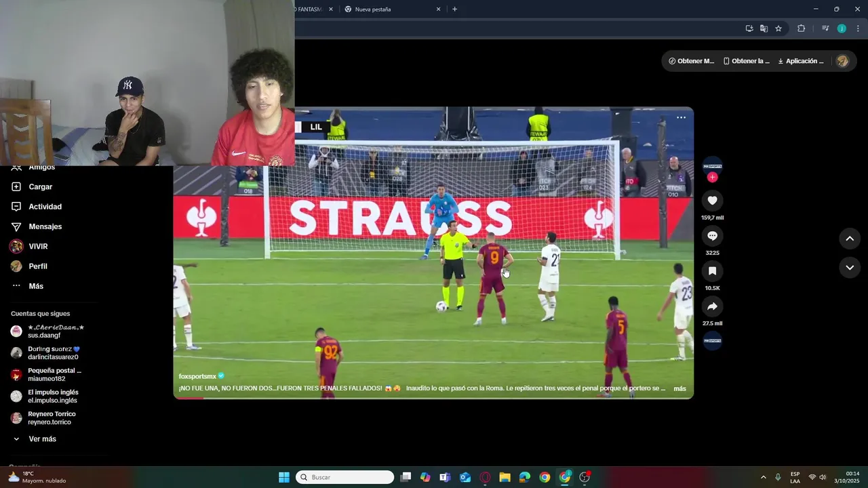Image resolution: width=868 pixels, height=488 pixels.
Task: Open the media controls icon in Chrome toolbar
Action: [825, 28]
